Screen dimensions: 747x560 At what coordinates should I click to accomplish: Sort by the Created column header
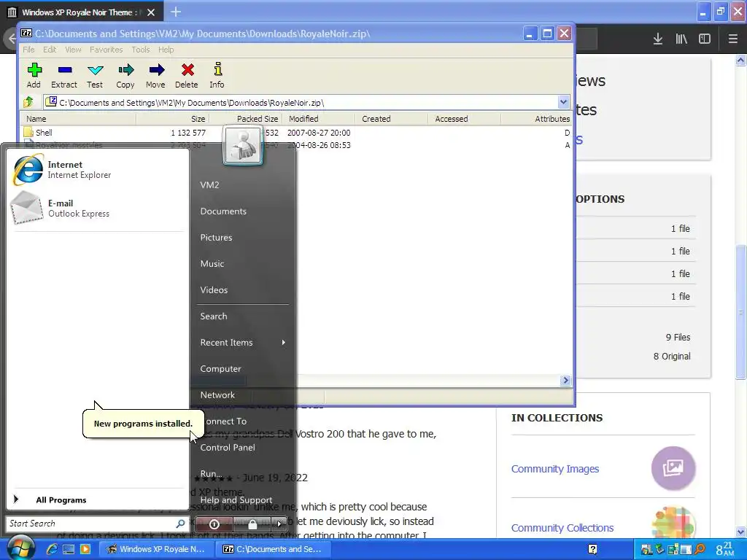click(392, 119)
